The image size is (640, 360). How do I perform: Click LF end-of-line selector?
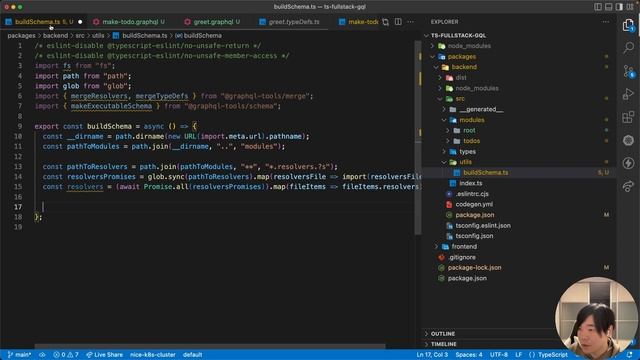518,355
